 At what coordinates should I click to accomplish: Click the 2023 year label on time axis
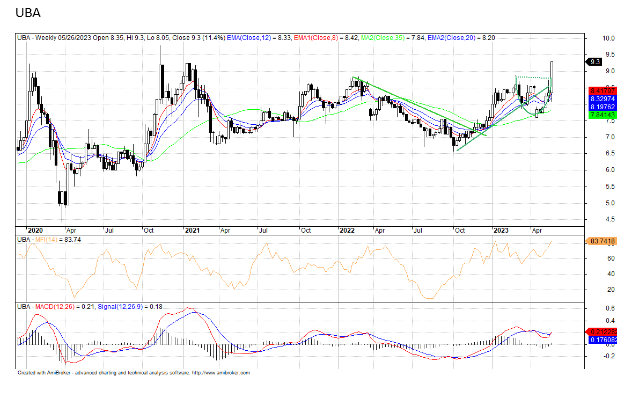click(501, 231)
